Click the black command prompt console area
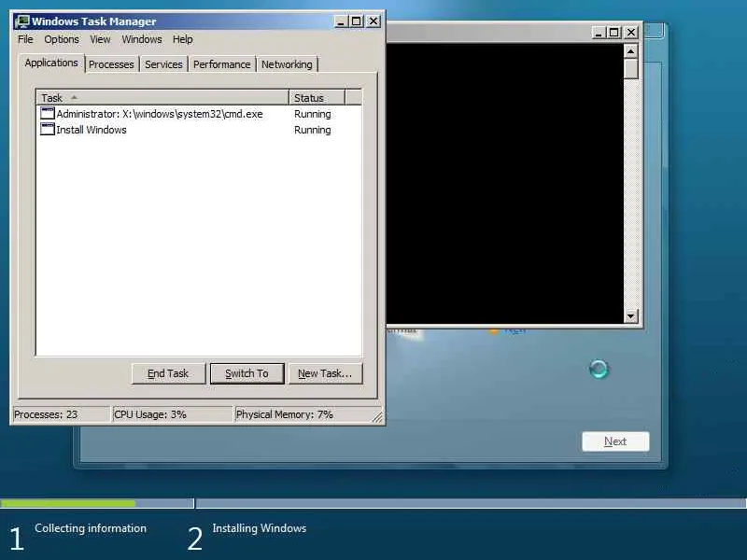 [x=505, y=183]
